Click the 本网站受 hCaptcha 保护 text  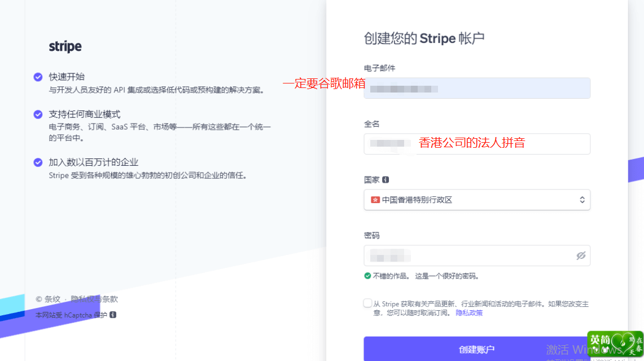tap(71, 315)
